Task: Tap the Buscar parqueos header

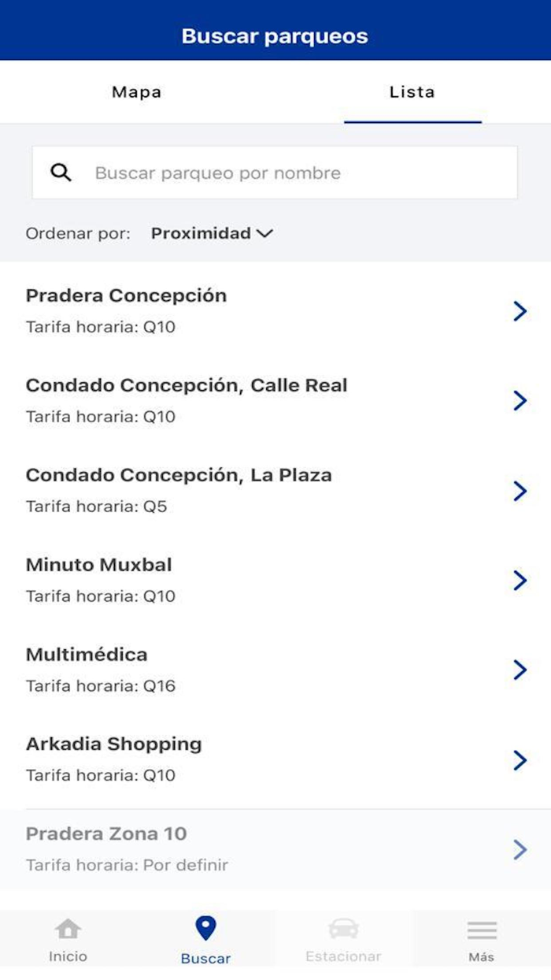Action: 275,35
